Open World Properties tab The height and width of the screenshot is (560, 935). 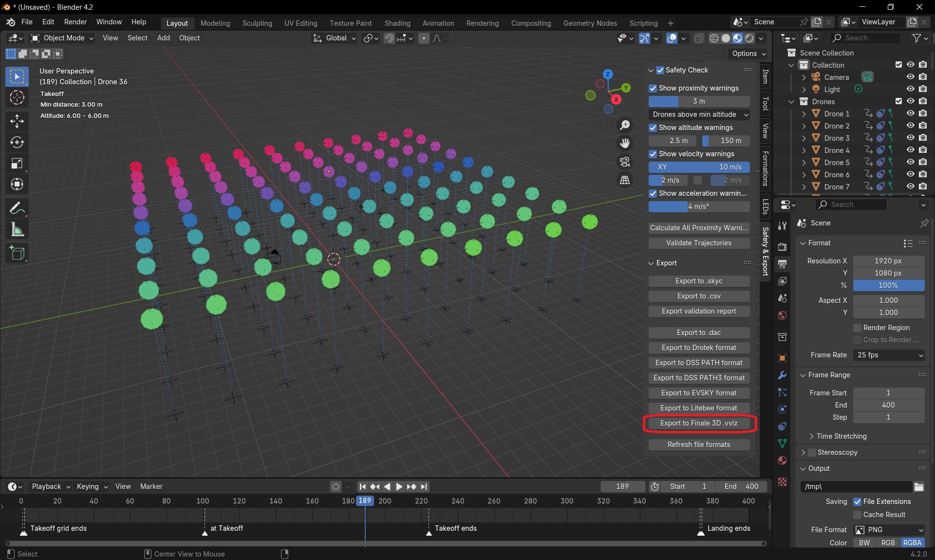tap(782, 316)
